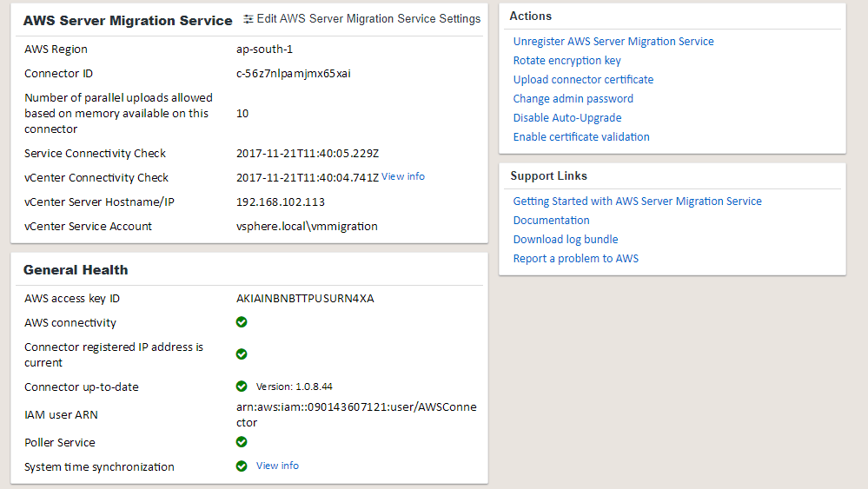Viewport: 868px width, 489px height.
Task: Click the Poller Service green check icon
Action: (x=242, y=442)
